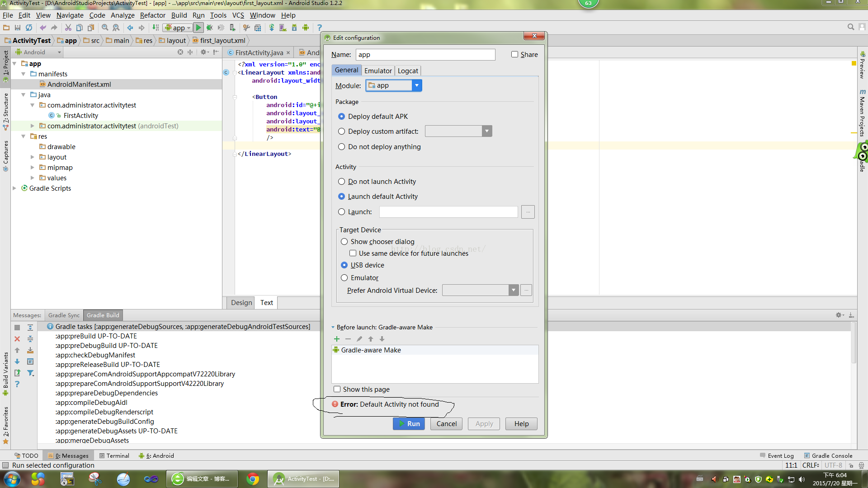Expand the layout folder node
Image resolution: width=868 pixels, height=488 pixels.
pyautogui.click(x=32, y=157)
